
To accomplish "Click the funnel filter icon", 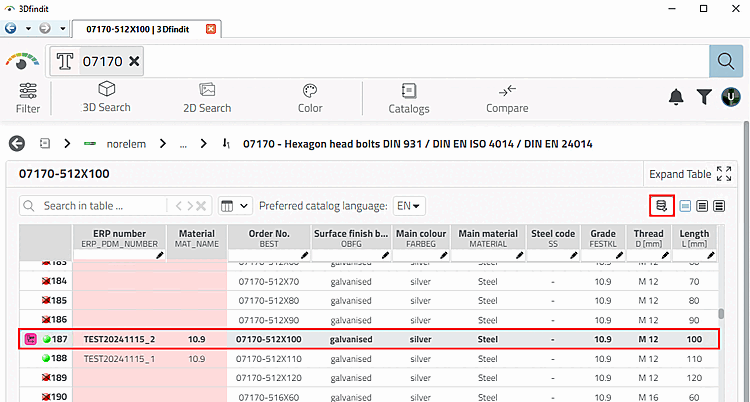I will coord(704,97).
